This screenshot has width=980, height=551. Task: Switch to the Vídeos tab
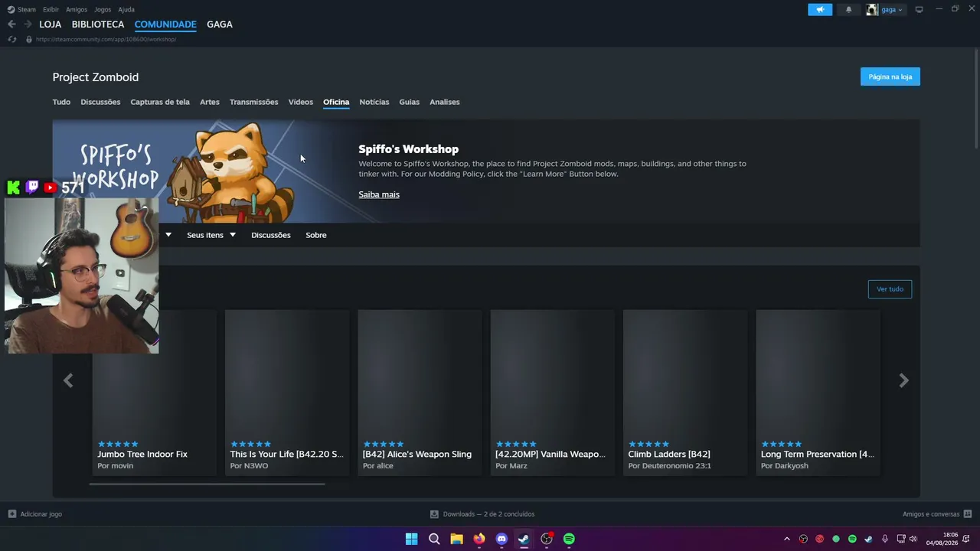(301, 102)
